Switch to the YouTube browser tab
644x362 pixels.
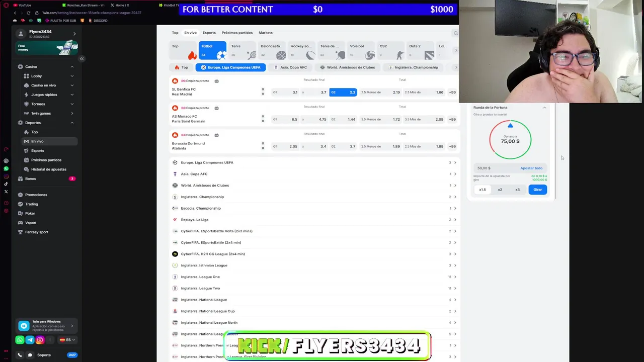pyautogui.click(x=24, y=5)
